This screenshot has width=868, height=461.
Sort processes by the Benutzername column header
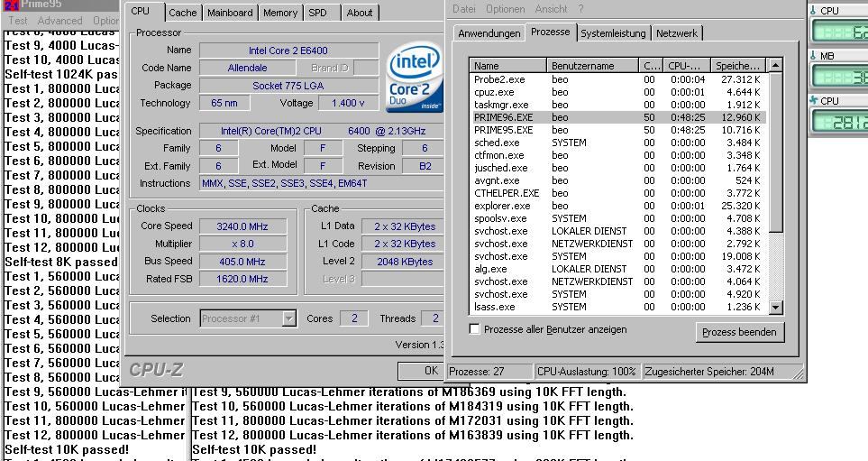tap(592, 65)
